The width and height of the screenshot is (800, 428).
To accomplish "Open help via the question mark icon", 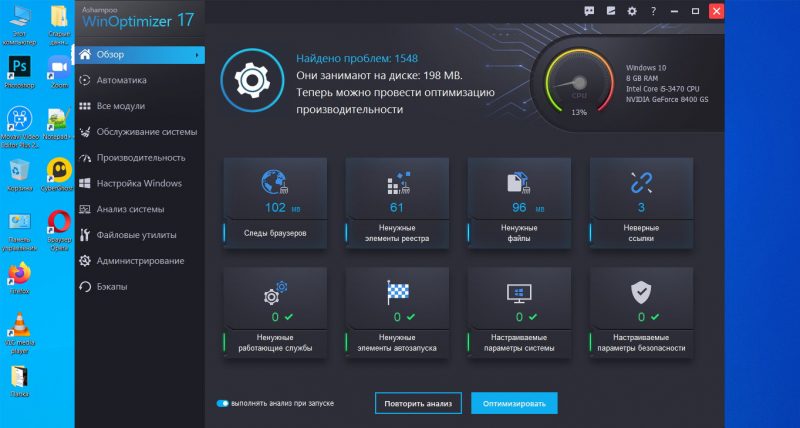I will (651, 11).
